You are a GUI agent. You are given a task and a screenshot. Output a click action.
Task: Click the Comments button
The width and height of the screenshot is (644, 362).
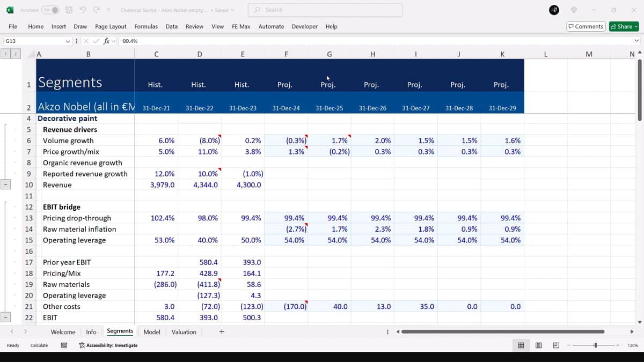point(586,26)
